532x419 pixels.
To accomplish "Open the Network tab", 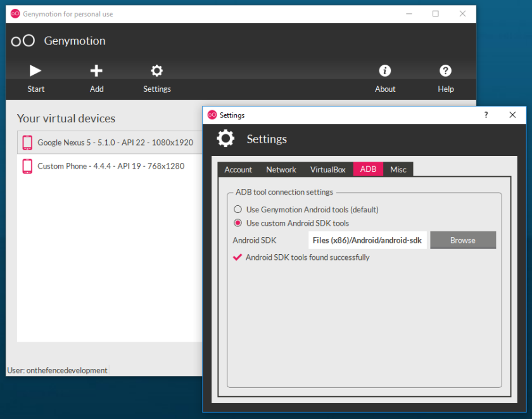I will coord(281,169).
